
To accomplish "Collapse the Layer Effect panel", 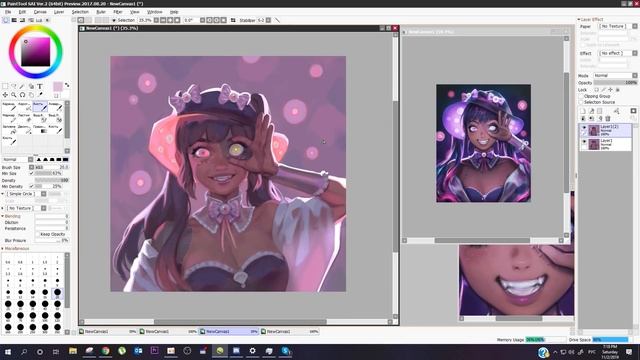I will (x=579, y=20).
